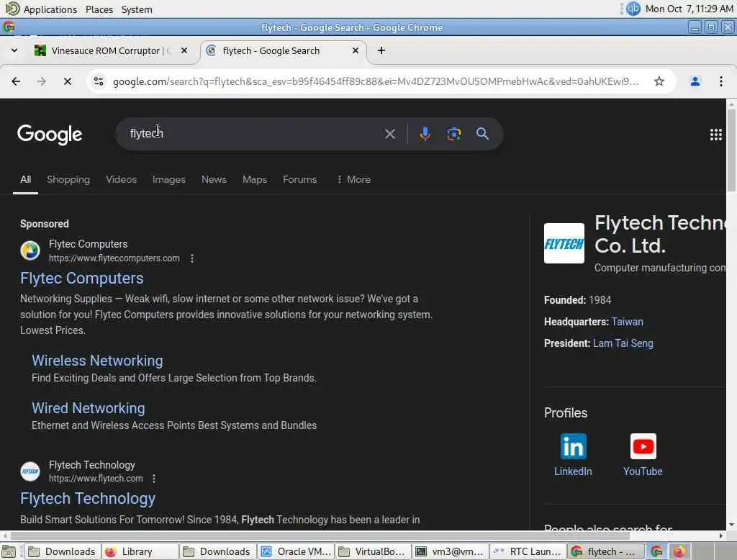Open the System menu
The image size is (737, 560).
[137, 9]
